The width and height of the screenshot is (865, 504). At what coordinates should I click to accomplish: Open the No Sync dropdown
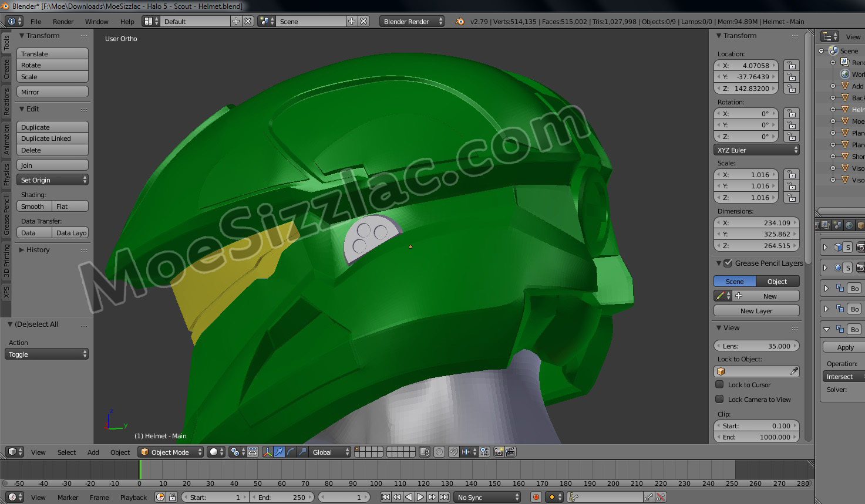[487, 497]
